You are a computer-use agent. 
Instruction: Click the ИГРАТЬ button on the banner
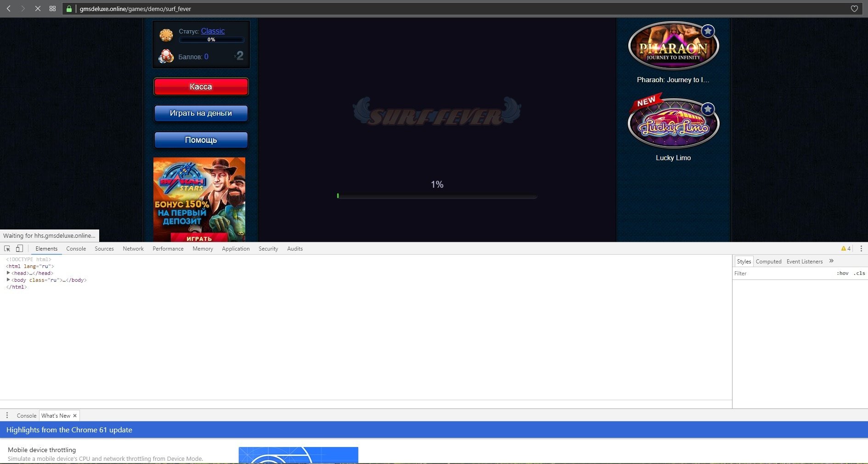pos(199,238)
